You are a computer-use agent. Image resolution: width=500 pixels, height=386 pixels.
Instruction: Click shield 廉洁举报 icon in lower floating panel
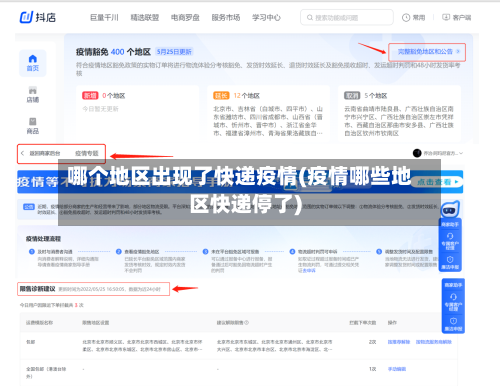(453, 321)
